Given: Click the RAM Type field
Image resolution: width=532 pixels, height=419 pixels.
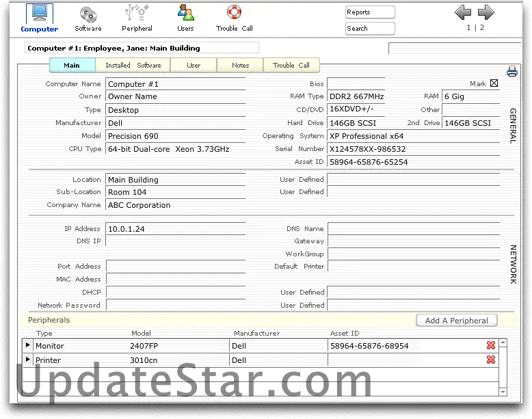Looking at the screenshot, I should [356, 96].
